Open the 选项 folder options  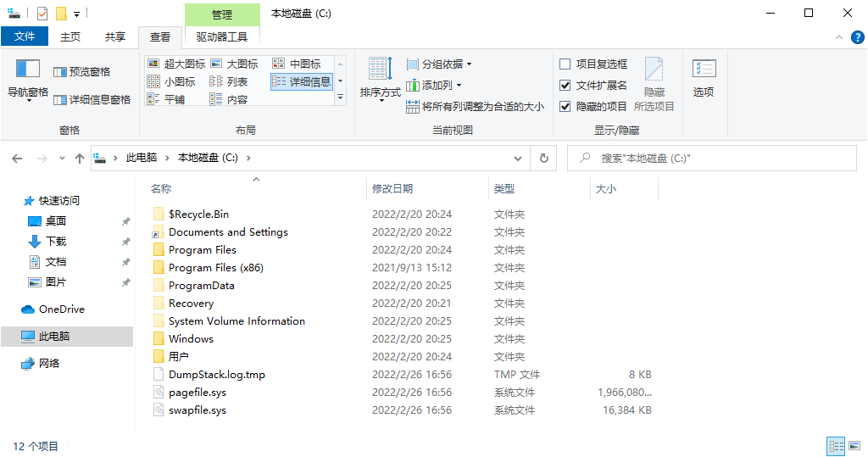click(704, 78)
